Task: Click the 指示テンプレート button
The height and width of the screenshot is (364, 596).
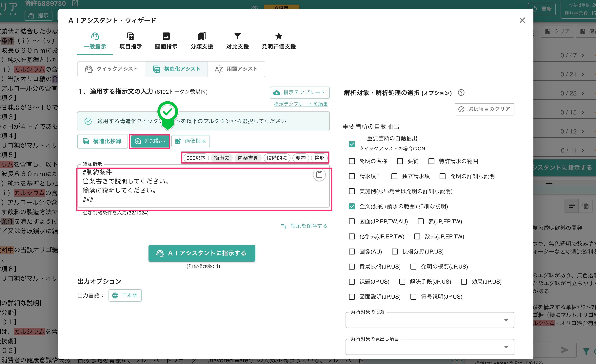Action: [x=299, y=92]
